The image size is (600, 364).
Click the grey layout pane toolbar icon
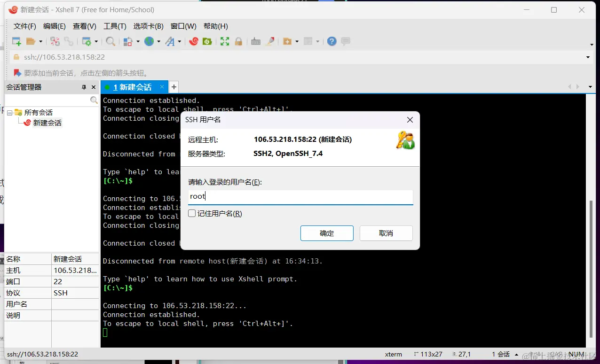coord(308,41)
